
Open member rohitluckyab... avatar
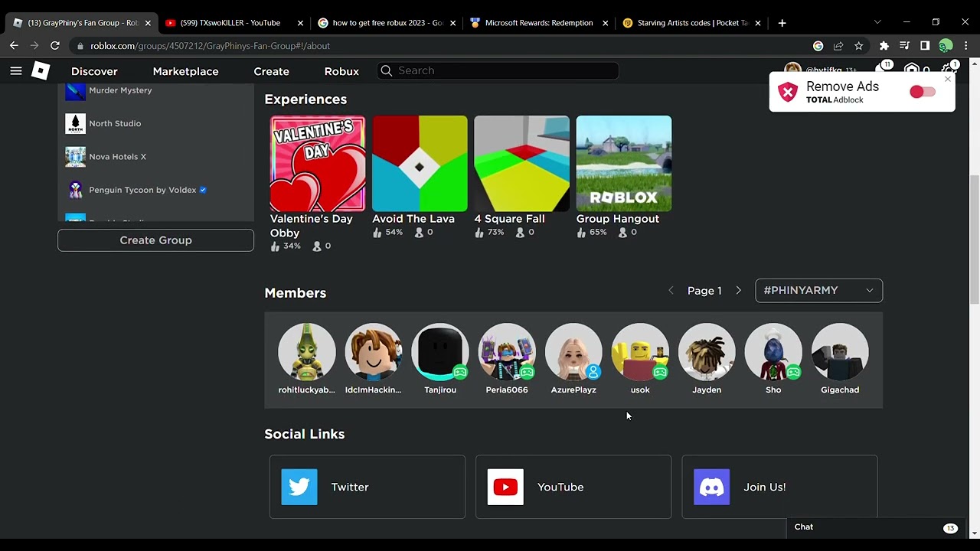point(306,352)
